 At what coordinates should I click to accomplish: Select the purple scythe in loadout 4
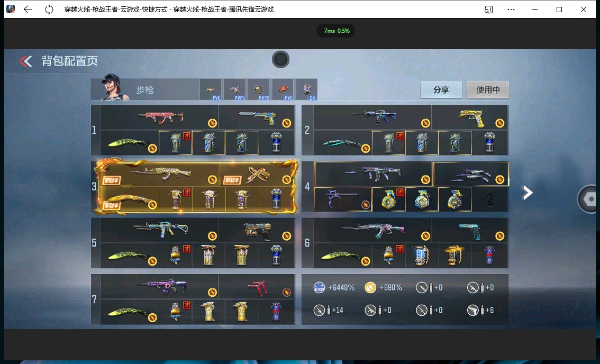pyautogui.click(x=343, y=199)
